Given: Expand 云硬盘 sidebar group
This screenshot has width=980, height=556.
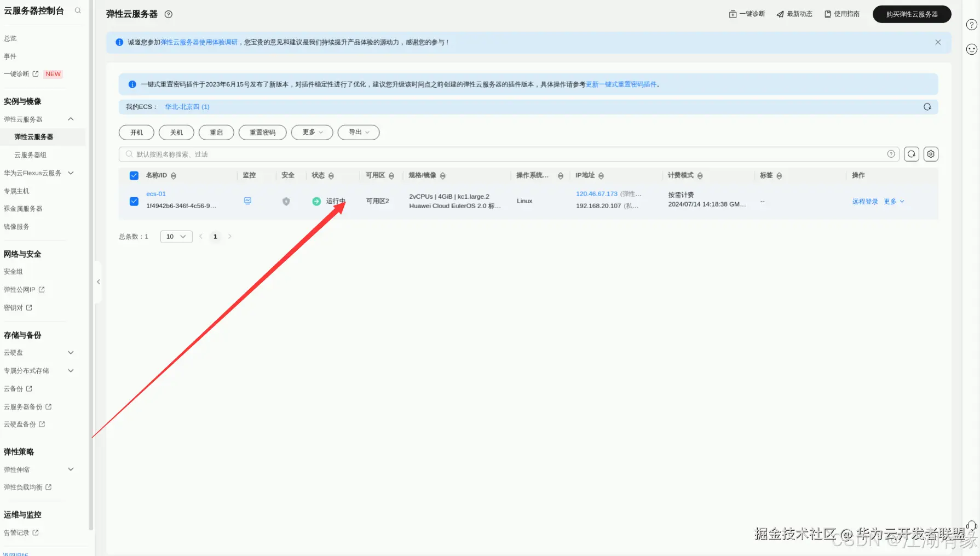Looking at the screenshot, I should pyautogui.click(x=71, y=353).
